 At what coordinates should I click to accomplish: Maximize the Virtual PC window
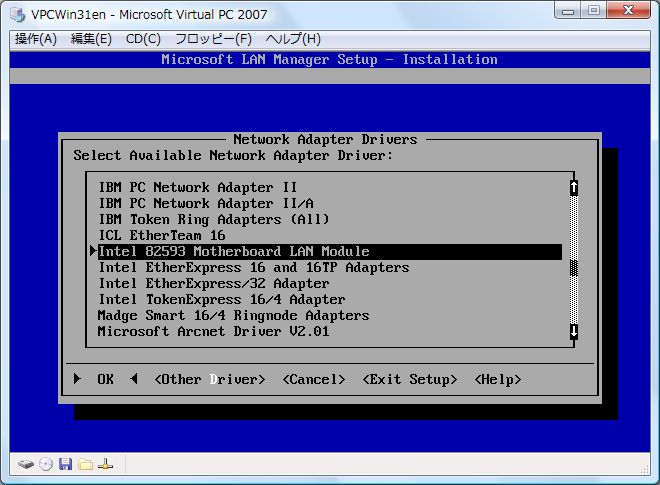tap(593, 11)
